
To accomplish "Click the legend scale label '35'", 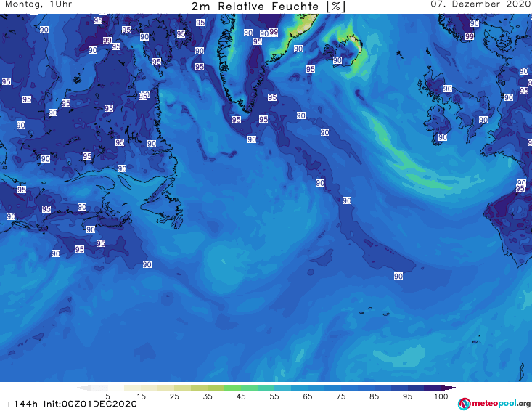I will (208, 396).
